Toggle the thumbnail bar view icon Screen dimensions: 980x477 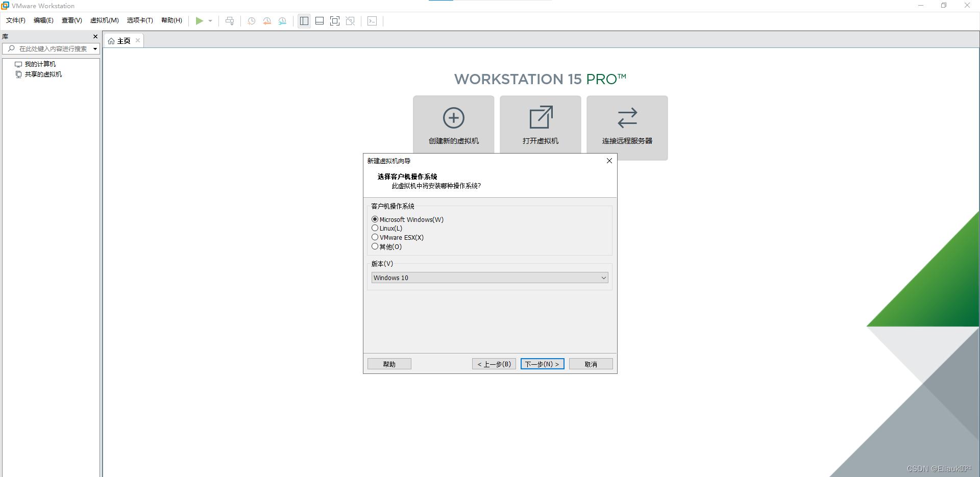[320, 21]
